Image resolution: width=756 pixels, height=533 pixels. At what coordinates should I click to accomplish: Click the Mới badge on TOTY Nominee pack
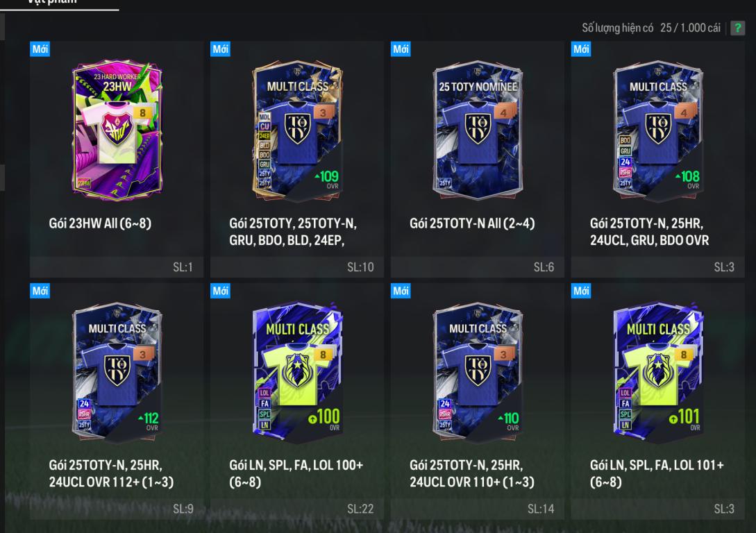[x=401, y=49]
